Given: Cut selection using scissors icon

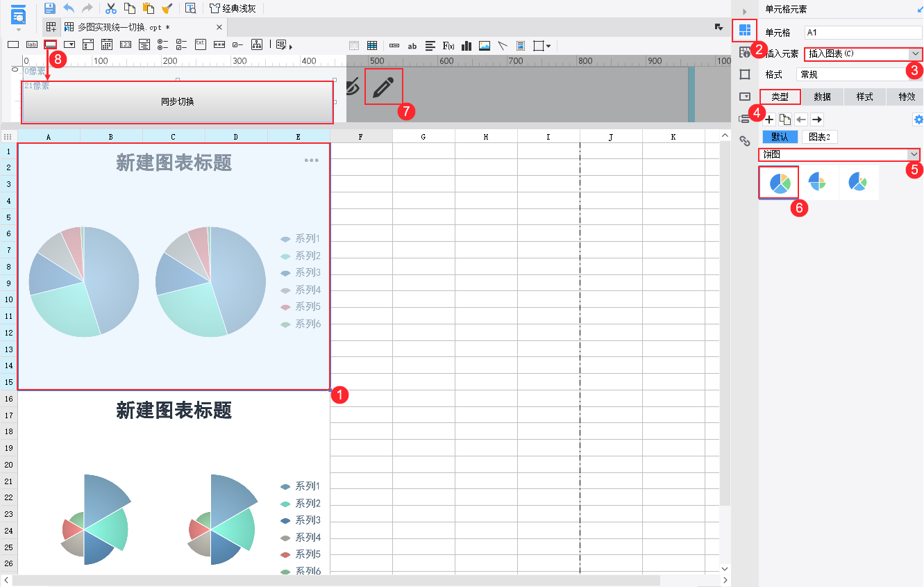Looking at the screenshot, I should 110,8.
